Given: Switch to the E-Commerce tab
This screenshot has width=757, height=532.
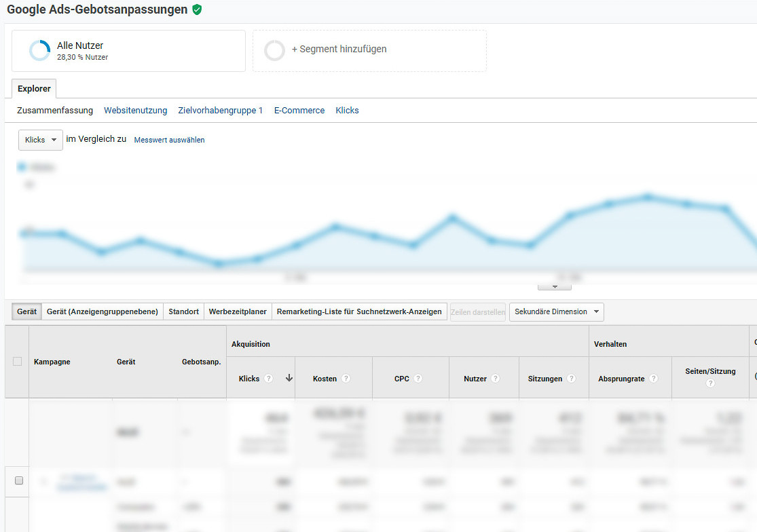Looking at the screenshot, I should click(299, 110).
